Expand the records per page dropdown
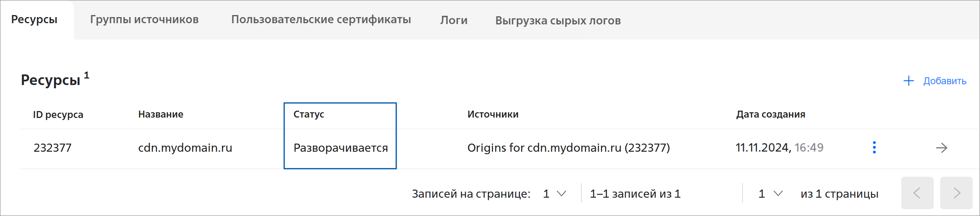 (x=555, y=194)
